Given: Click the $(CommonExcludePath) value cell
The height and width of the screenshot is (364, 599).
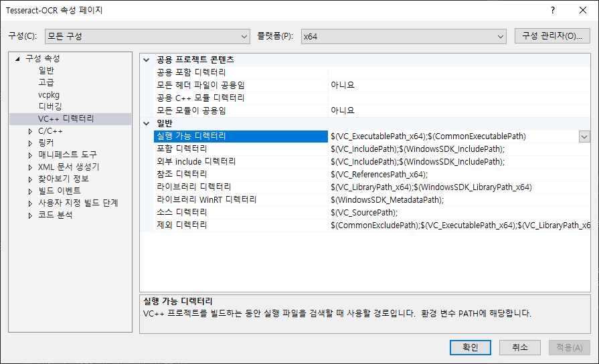Looking at the screenshot, I should point(459,225).
